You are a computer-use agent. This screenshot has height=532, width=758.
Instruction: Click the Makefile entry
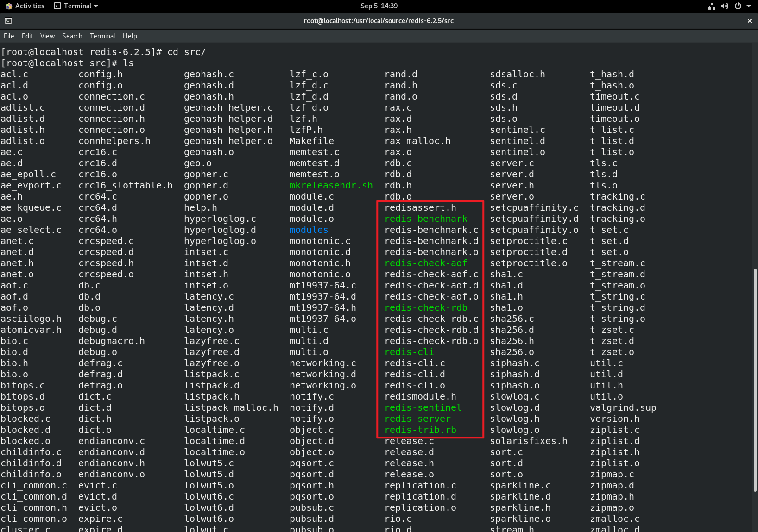coord(311,141)
